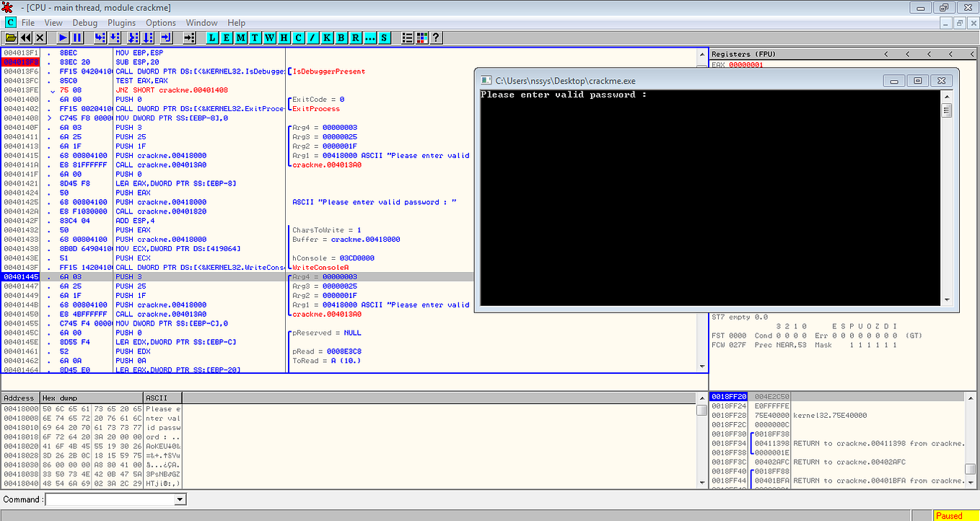Open the Plugins menu

click(121, 22)
